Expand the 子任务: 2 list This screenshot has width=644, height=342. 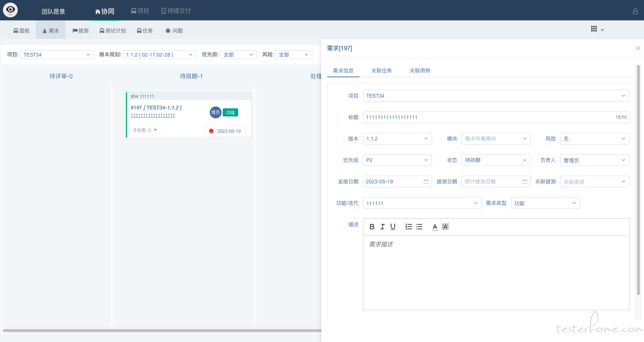pos(145,130)
